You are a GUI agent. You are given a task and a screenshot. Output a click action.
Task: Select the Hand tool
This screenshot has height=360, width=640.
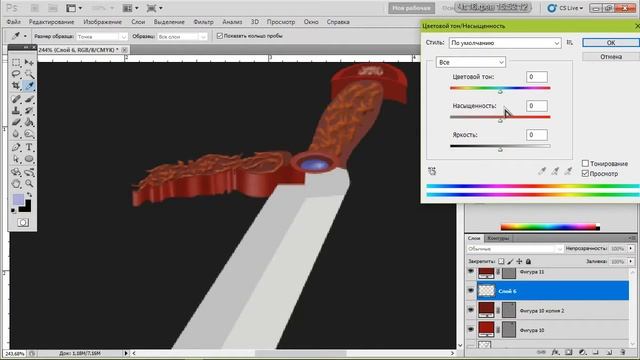tap(16, 184)
